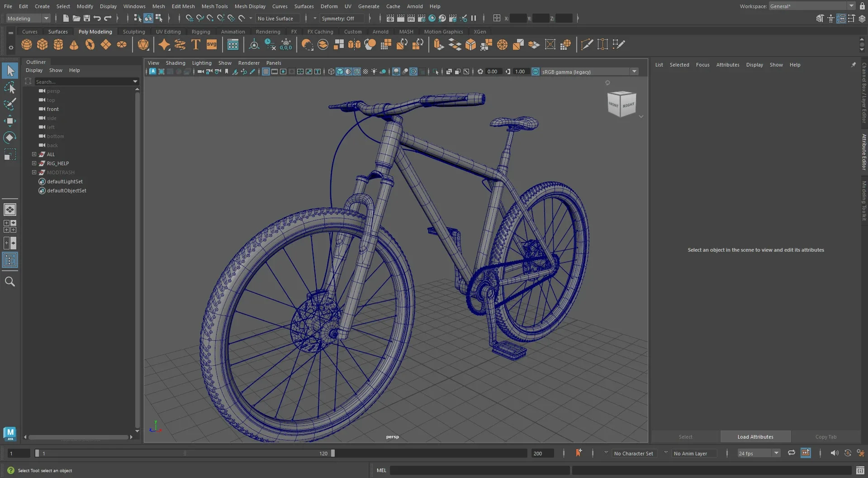868x478 pixels.
Task: Open the Mesh Tools menu
Action: 214,6
